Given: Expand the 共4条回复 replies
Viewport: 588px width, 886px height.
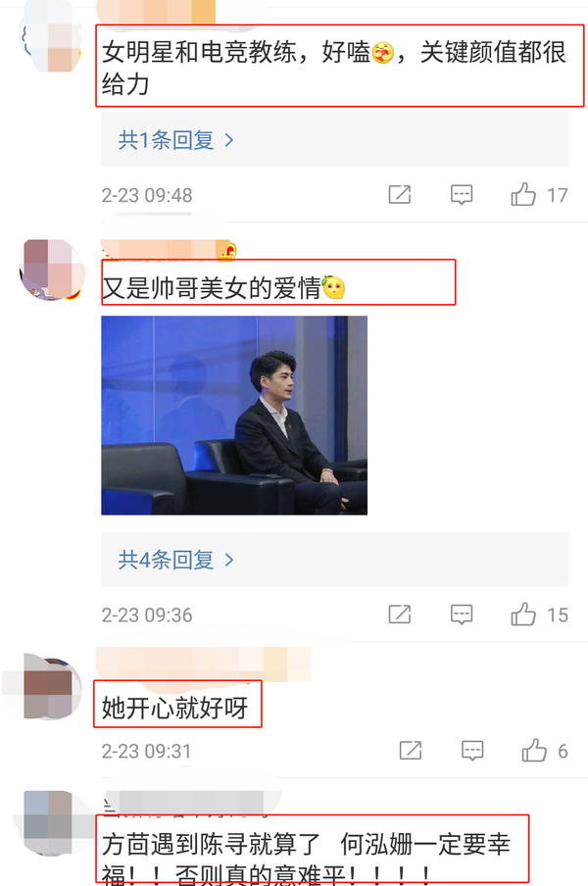Looking at the screenshot, I should pyautogui.click(x=334, y=560).
